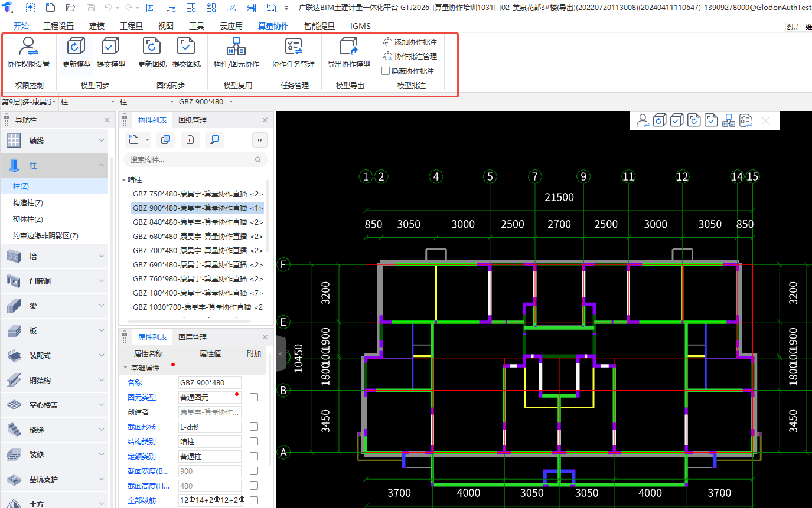
Task: Switch to the 图纸管理 panel tab
Action: [x=193, y=120]
